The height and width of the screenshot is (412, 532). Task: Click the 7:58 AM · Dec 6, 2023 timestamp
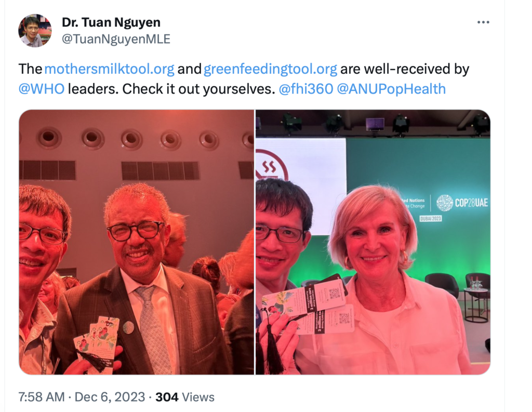point(82,397)
